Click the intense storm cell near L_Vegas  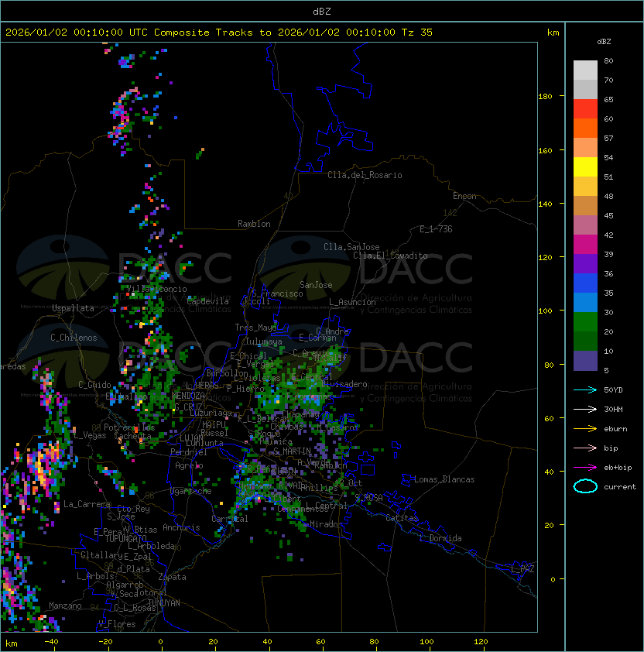click(46, 465)
